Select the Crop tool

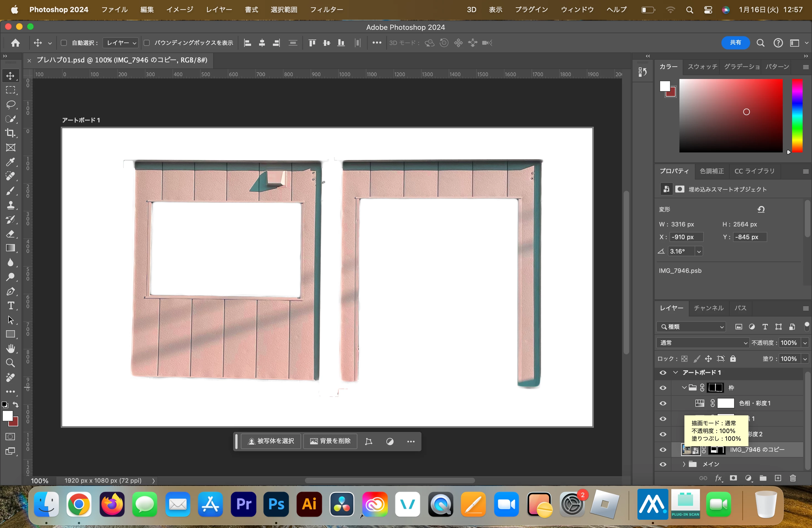click(10, 133)
